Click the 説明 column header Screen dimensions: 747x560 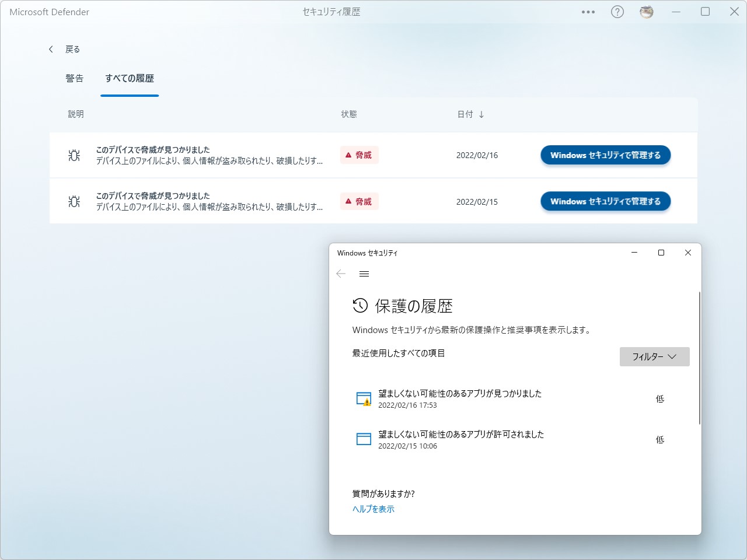pyautogui.click(x=76, y=114)
